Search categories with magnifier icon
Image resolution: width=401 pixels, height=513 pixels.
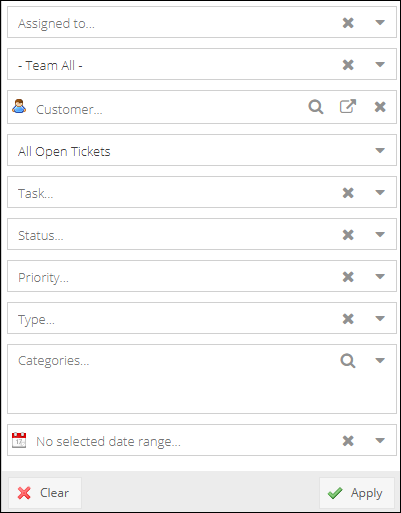coord(348,361)
